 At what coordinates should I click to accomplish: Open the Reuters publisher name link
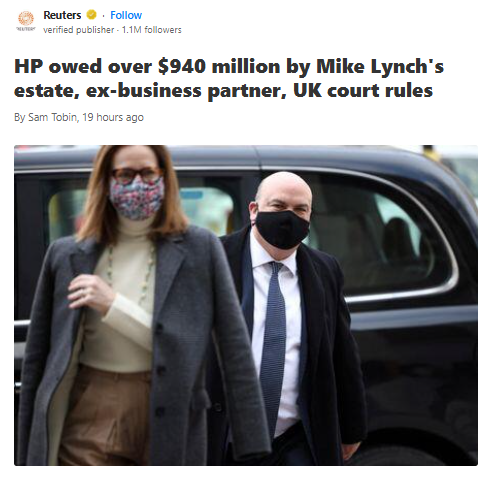(62, 15)
